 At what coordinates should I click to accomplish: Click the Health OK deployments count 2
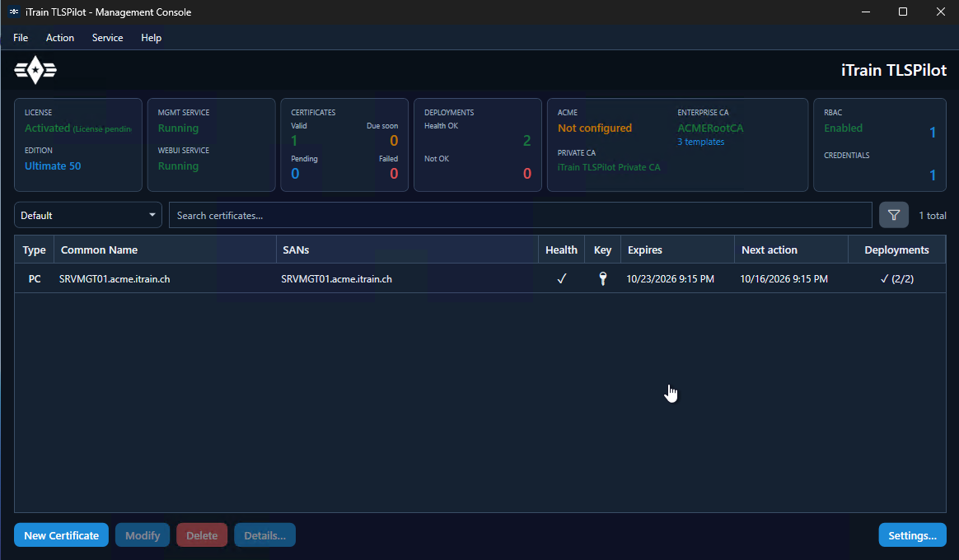(526, 141)
